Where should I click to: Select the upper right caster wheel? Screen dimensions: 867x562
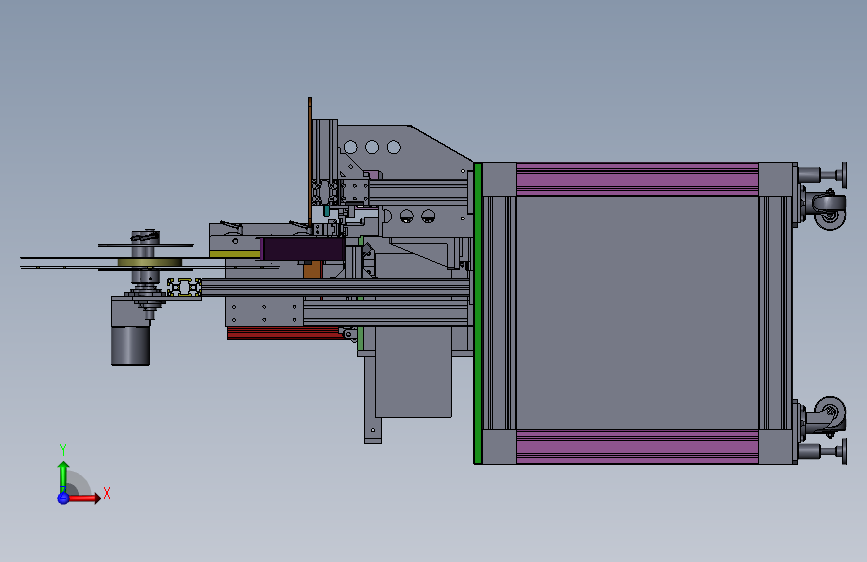pyautogui.click(x=829, y=209)
